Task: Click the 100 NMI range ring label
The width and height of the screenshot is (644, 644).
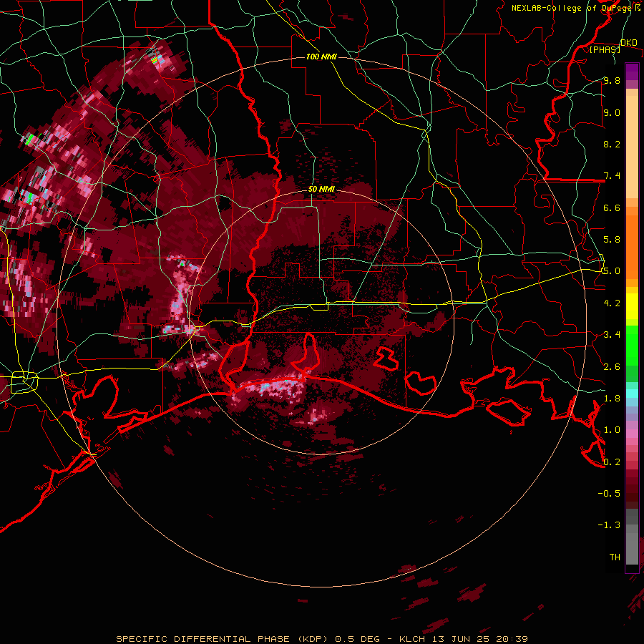Action: (x=321, y=57)
